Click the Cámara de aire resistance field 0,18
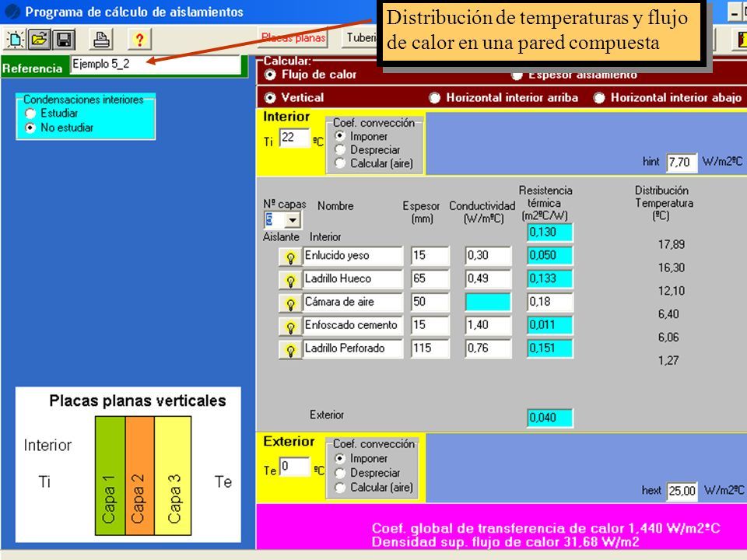The image size is (747, 560). pyautogui.click(x=550, y=302)
